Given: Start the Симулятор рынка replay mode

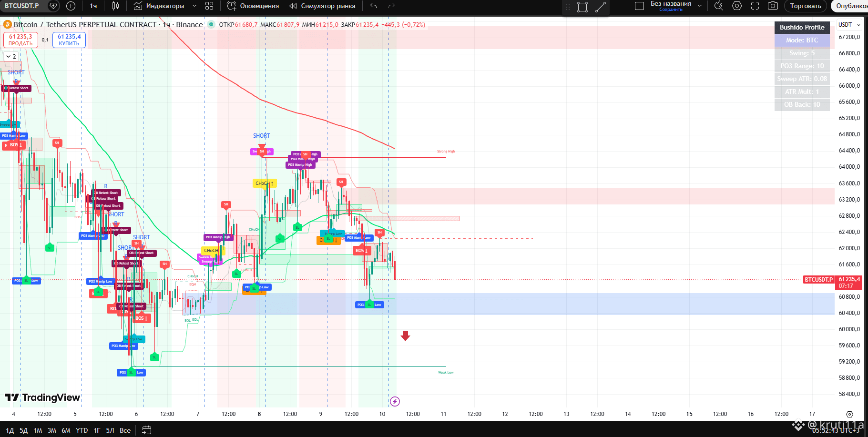Looking at the screenshot, I should (x=323, y=6).
